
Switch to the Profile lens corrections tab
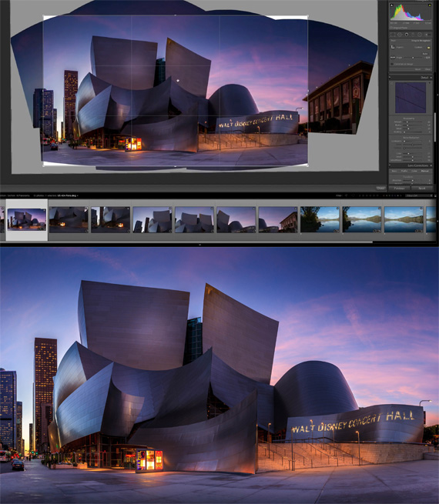coord(404,171)
